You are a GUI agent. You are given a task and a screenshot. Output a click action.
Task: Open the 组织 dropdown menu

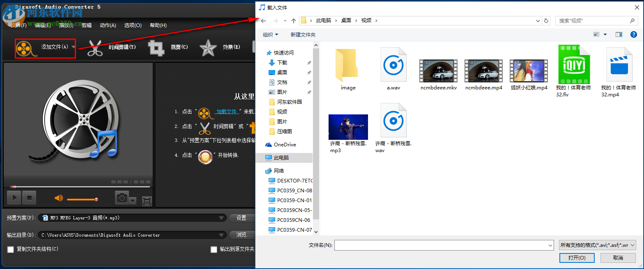(270, 35)
